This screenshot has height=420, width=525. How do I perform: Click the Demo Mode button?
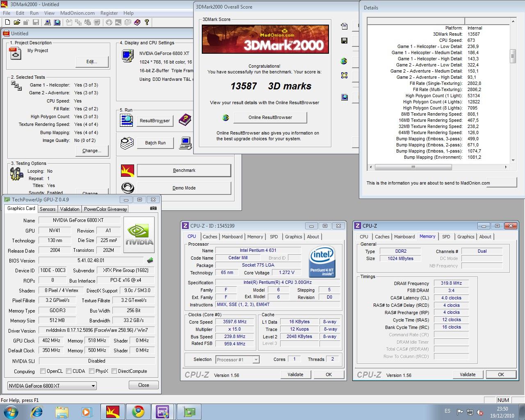[x=184, y=188]
